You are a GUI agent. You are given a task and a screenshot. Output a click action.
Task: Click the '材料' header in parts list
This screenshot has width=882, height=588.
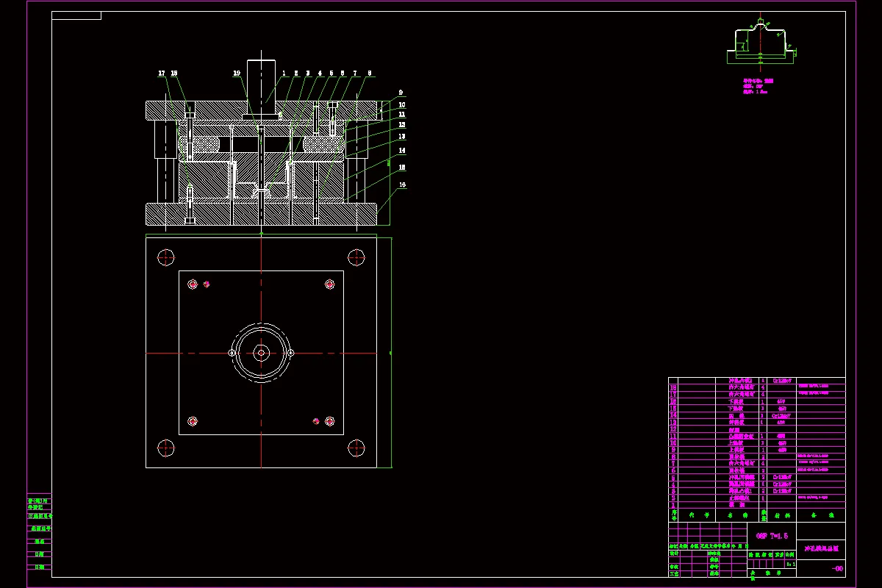[x=781, y=515]
